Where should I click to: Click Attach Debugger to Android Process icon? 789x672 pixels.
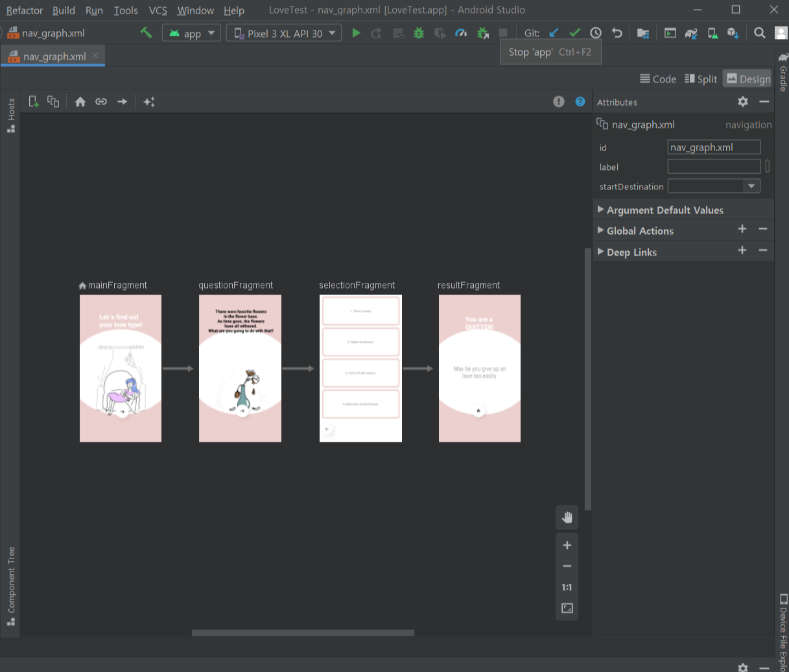[482, 33]
